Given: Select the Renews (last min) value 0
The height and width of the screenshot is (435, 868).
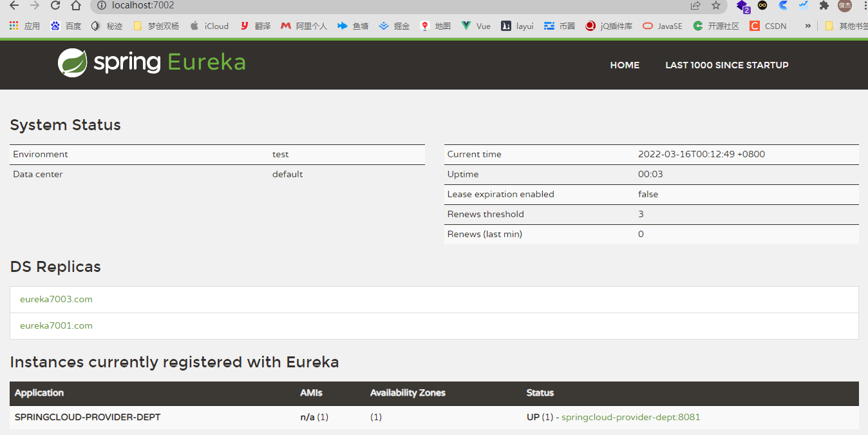Looking at the screenshot, I should [x=641, y=234].
